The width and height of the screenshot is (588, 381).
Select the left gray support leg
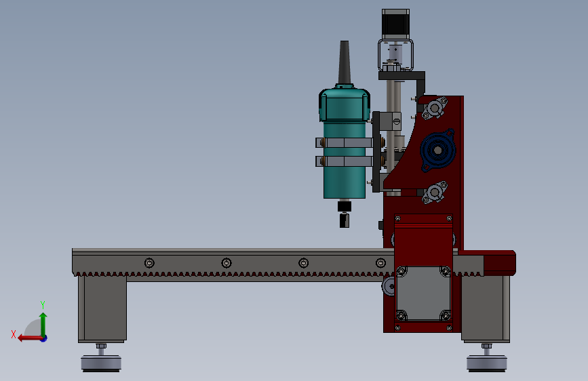(102, 308)
